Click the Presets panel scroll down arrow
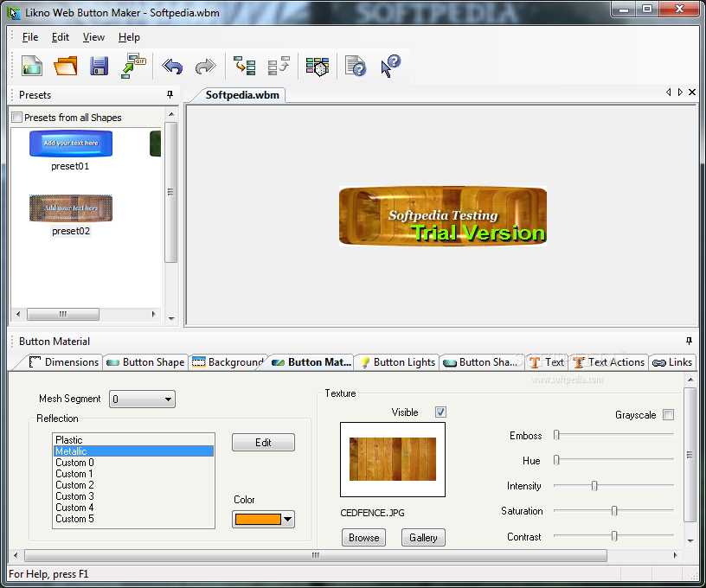Viewport: 706px width, 588px height. point(171,318)
